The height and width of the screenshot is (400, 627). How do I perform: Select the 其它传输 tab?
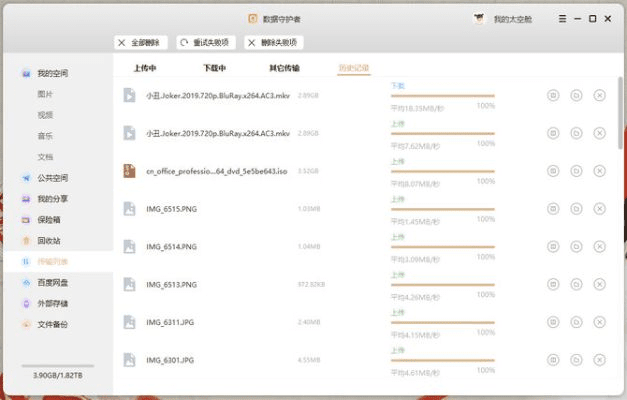point(284,68)
